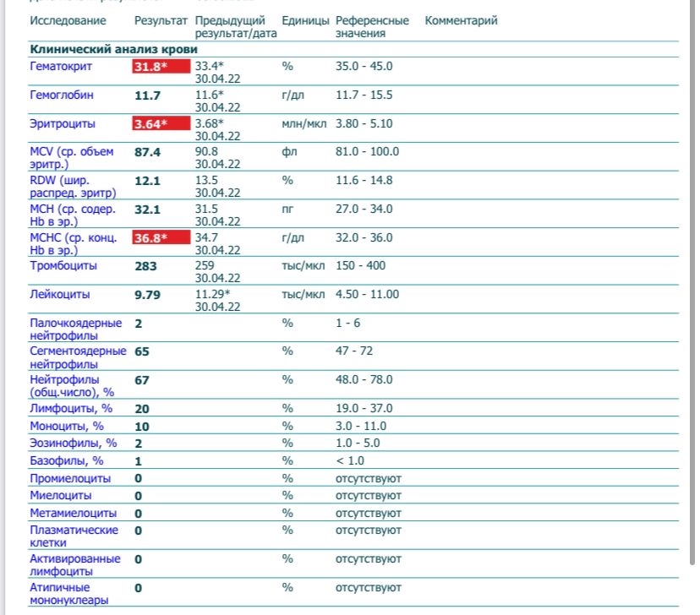
Task: Select the previous leukocyte result 11.29*
Action: (212, 294)
